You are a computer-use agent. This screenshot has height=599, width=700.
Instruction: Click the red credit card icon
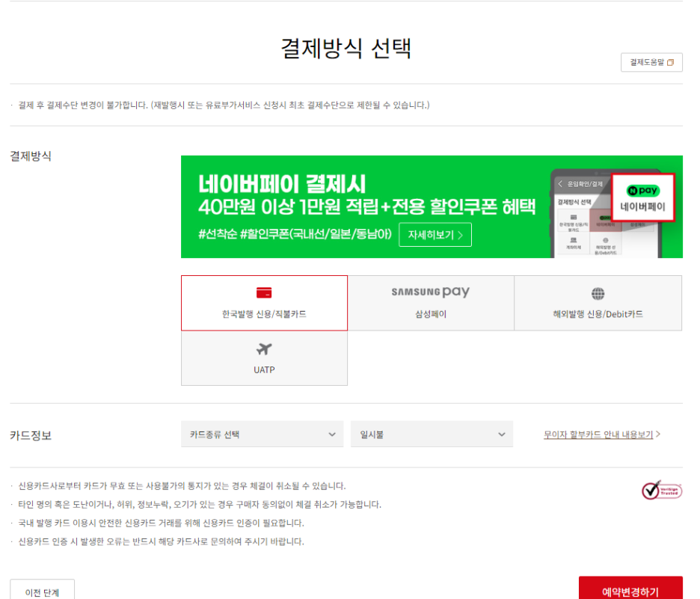264,293
